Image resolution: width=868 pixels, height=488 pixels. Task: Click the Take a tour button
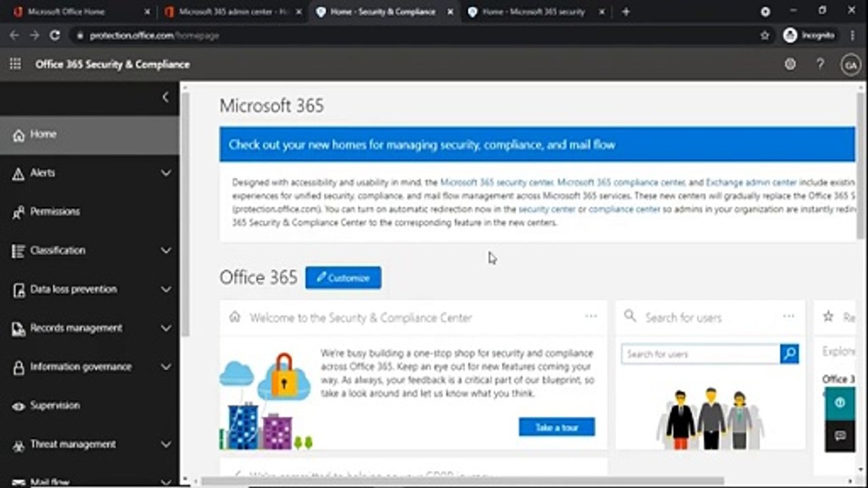[557, 427]
